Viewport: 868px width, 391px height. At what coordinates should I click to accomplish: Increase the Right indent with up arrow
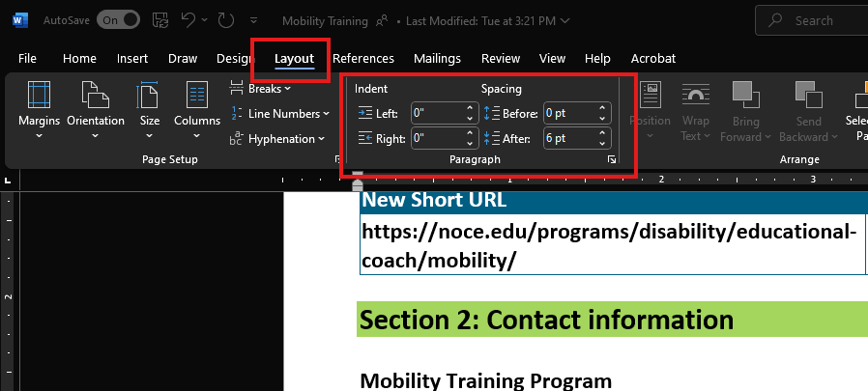[x=470, y=134]
